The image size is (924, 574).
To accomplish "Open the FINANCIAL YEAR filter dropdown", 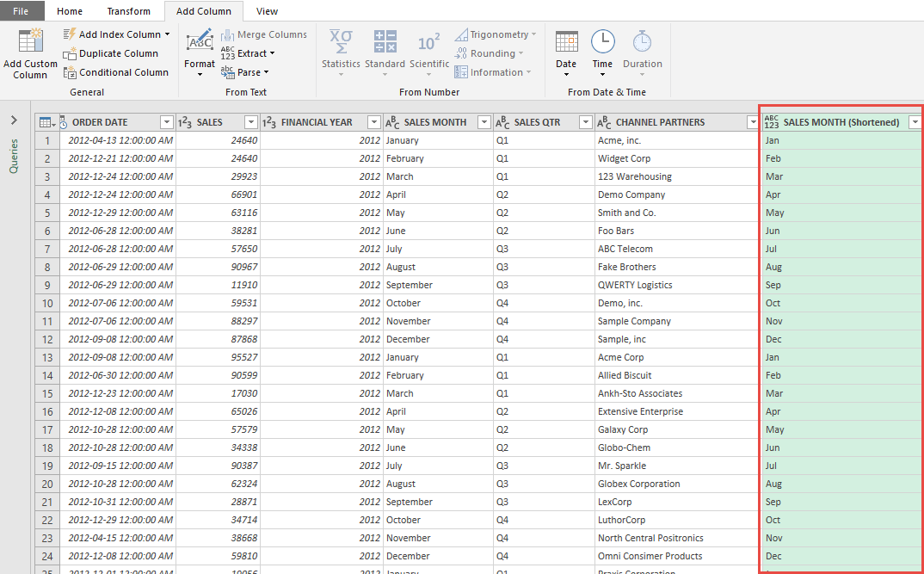I will point(373,122).
